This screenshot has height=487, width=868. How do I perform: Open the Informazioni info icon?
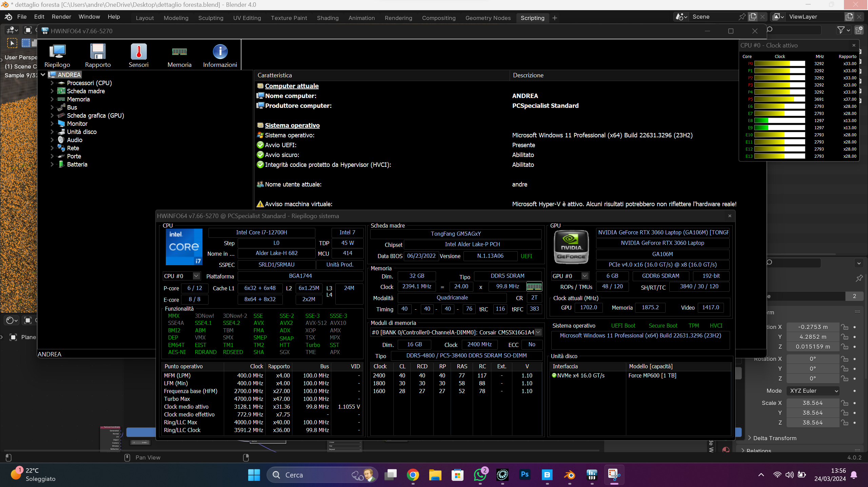(220, 56)
